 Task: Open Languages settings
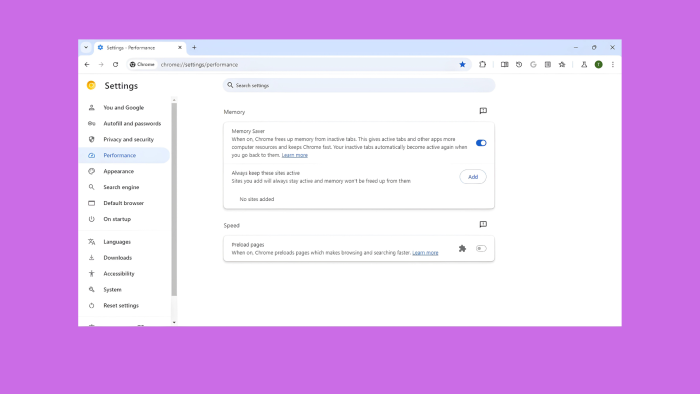124,242
